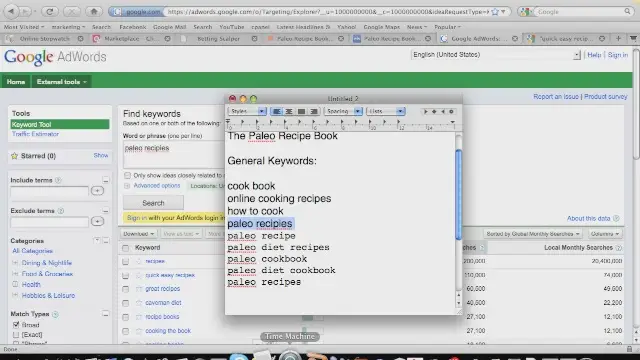Screen dimensions: 640x360
Task: Click help icon beside Local Monthly Searches
Action: pos(619,248)
